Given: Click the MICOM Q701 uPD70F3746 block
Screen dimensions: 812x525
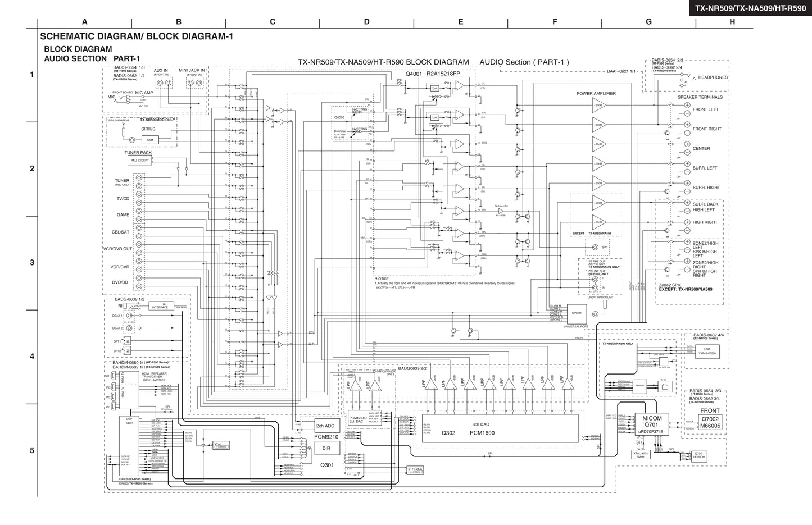Looking at the screenshot, I should 652,424.
